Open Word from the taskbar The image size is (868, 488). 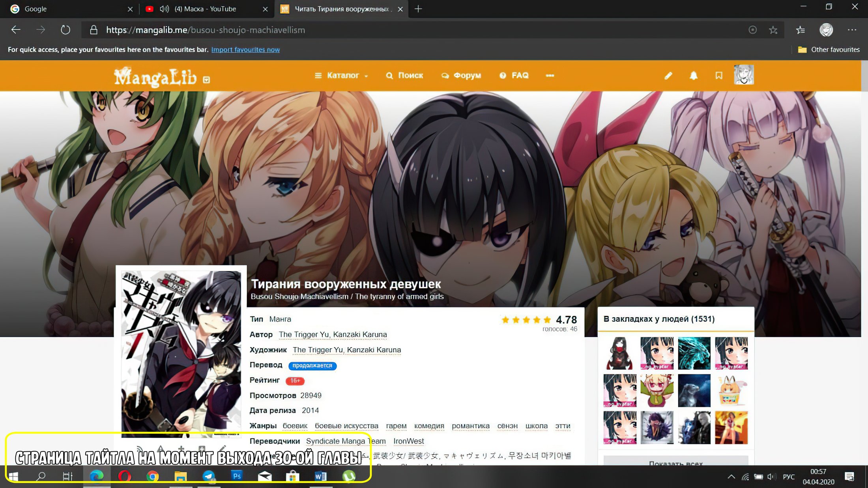click(x=320, y=477)
